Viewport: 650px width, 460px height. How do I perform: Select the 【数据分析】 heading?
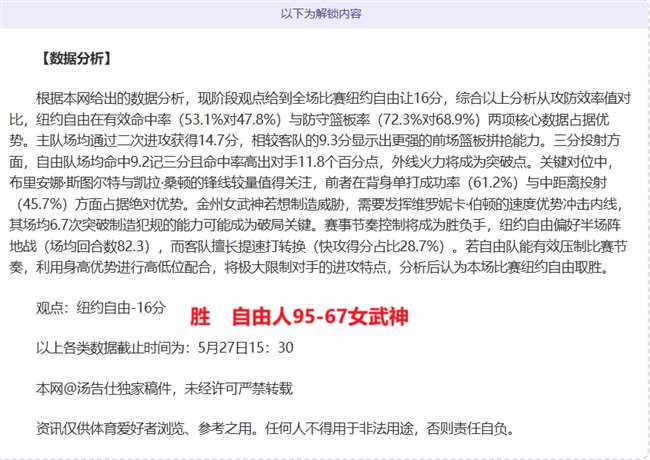[x=77, y=58]
